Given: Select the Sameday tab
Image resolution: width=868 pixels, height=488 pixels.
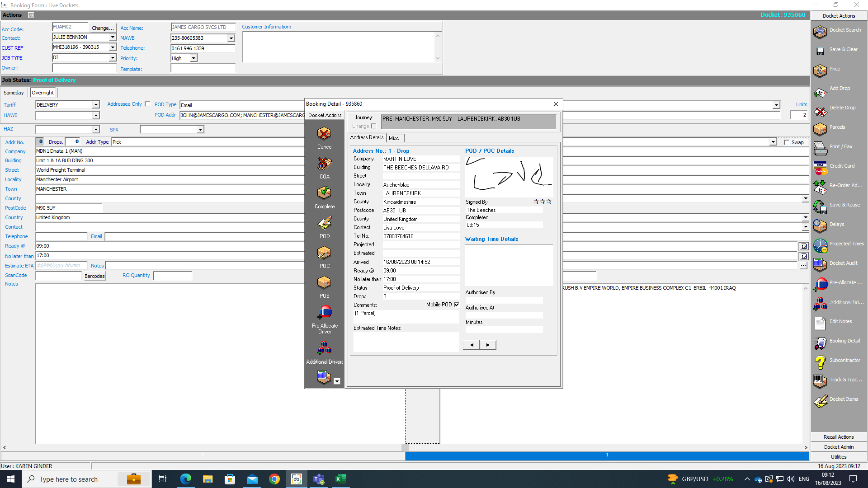Looking at the screenshot, I should point(14,93).
